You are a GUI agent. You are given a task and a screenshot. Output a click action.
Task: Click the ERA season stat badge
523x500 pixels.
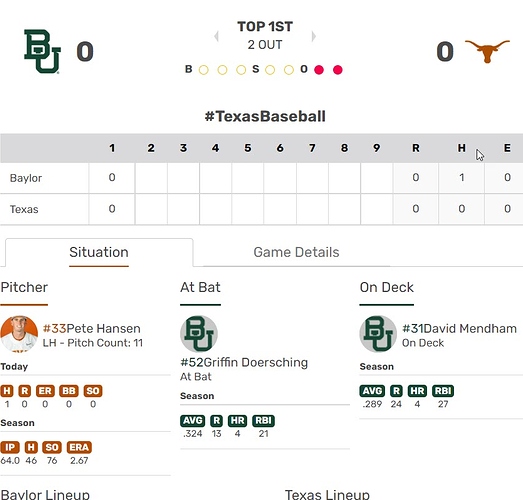pos(79,447)
